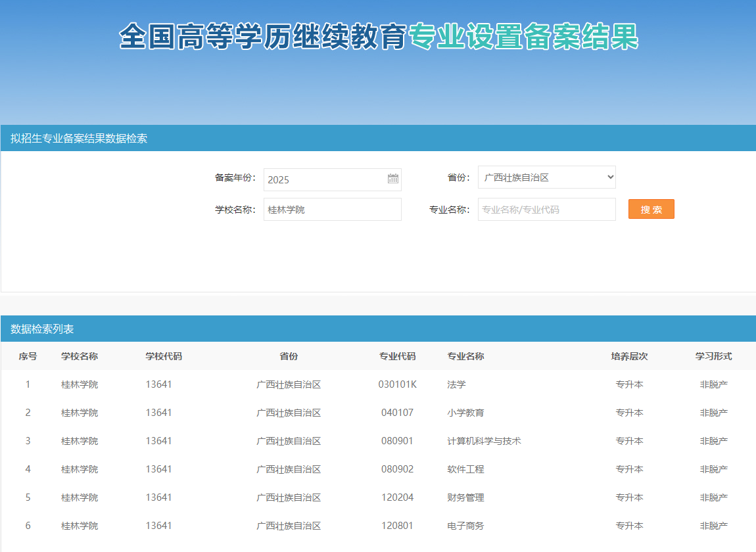Click the 计算机科学与技术 major name
This screenshot has height=552, width=756.
(484, 441)
